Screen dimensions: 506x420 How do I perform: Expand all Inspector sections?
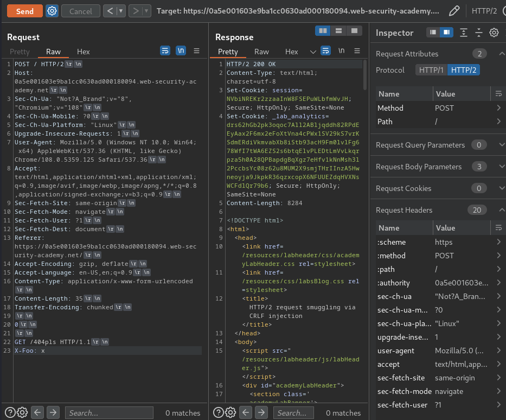click(463, 32)
